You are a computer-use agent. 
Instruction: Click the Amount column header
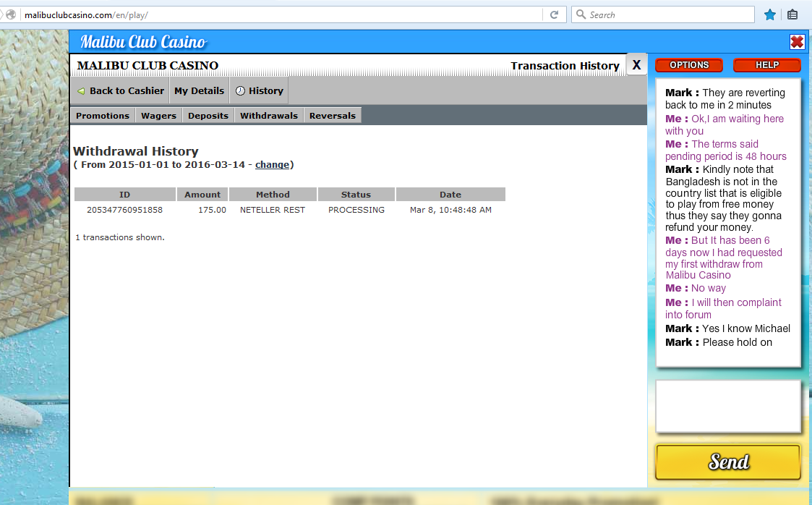click(x=202, y=194)
